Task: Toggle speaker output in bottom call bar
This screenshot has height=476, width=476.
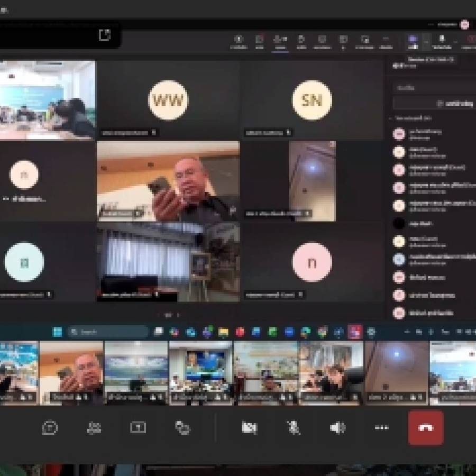Action: [x=337, y=427]
